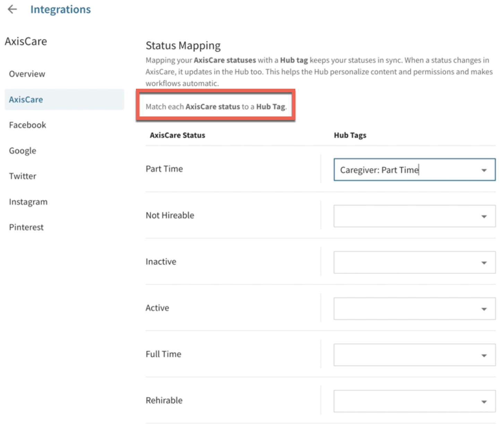Click the Part Time Hub Tag field
The width and height of the screenshot is (504, 427).
coord(415,170)
